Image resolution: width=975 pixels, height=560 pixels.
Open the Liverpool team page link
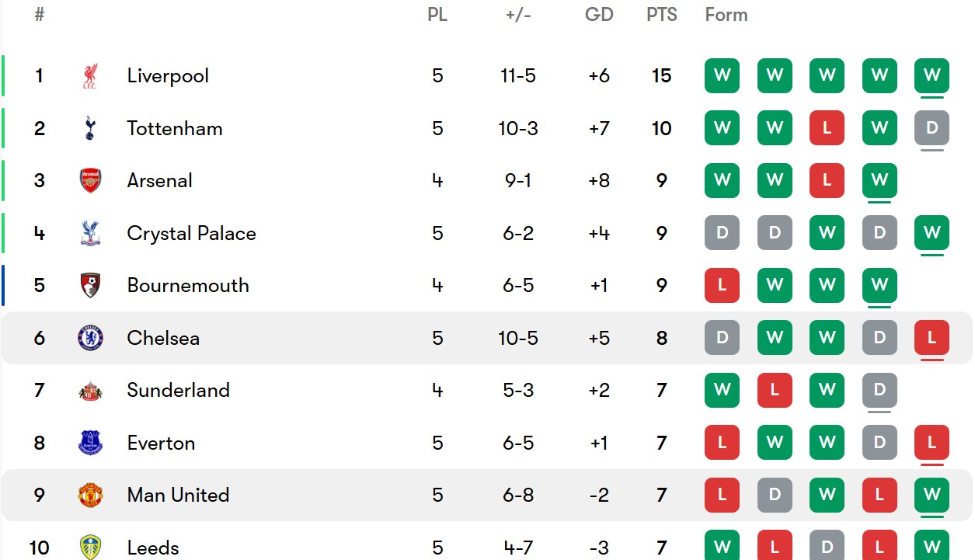[168, 76]
